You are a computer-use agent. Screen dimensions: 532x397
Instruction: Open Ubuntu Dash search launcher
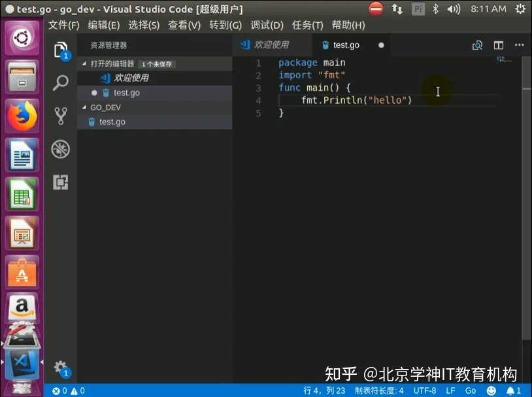[x=22, y=38]
